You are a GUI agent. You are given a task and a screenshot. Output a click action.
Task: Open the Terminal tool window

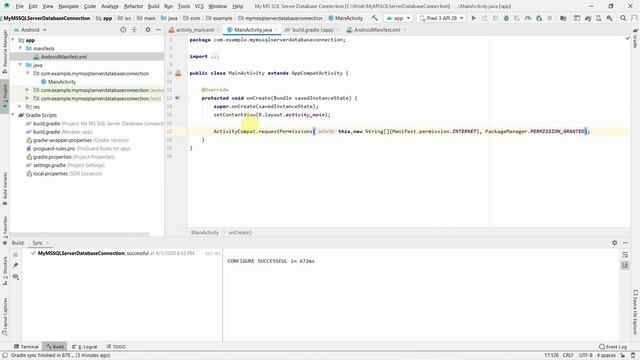click(x=26, y=347)
